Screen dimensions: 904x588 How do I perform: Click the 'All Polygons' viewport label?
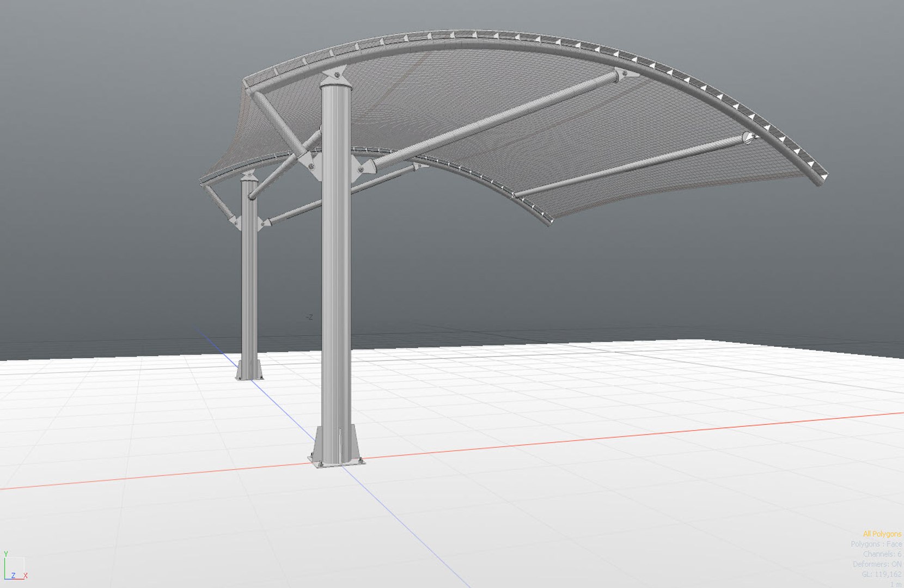coord(882,534)
